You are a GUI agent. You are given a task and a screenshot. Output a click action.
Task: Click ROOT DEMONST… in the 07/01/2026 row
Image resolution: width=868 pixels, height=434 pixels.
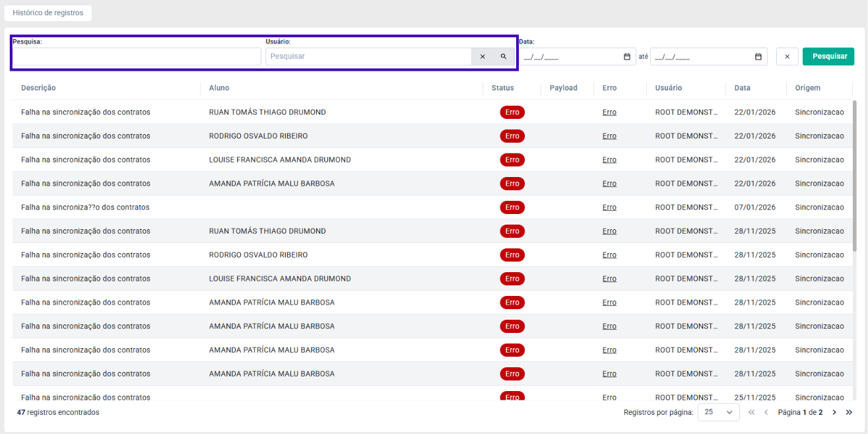tap(686, 207)
